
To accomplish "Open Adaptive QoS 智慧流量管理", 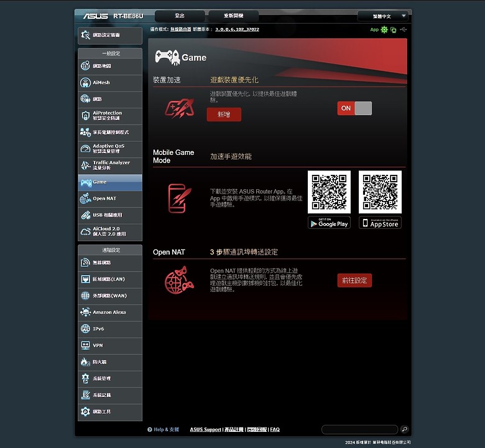I will point(110,149).
